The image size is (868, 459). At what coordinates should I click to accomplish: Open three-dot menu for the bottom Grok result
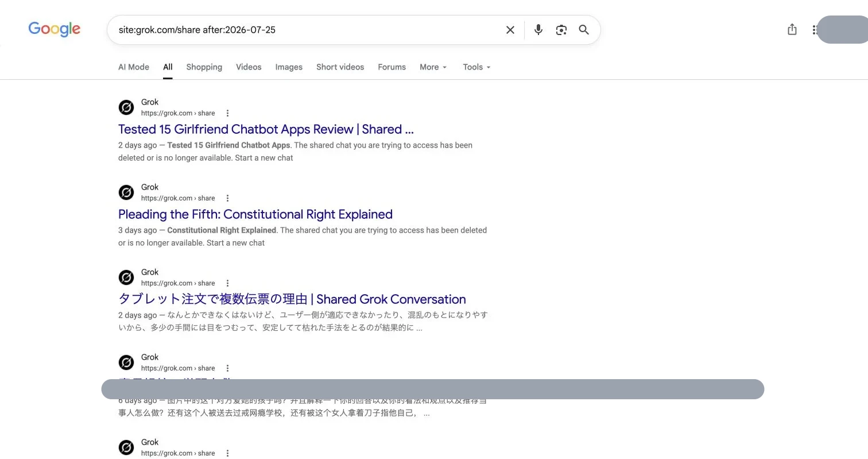click(x=227, y=453)
